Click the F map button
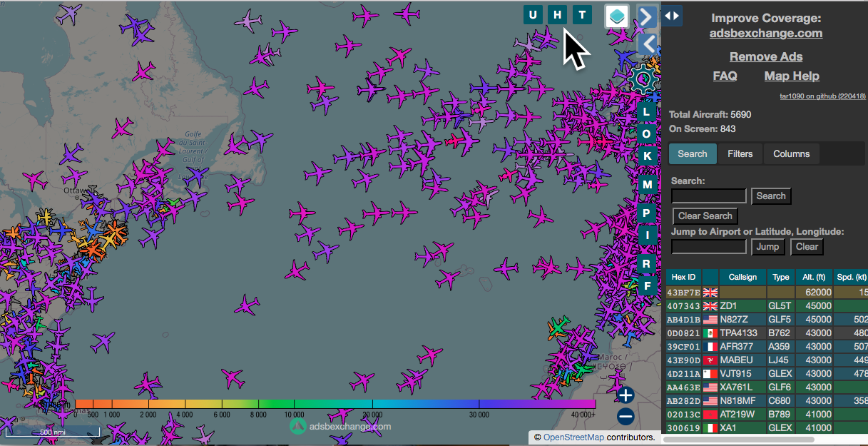Screen dimensions: 868x446 pos(647,286)
